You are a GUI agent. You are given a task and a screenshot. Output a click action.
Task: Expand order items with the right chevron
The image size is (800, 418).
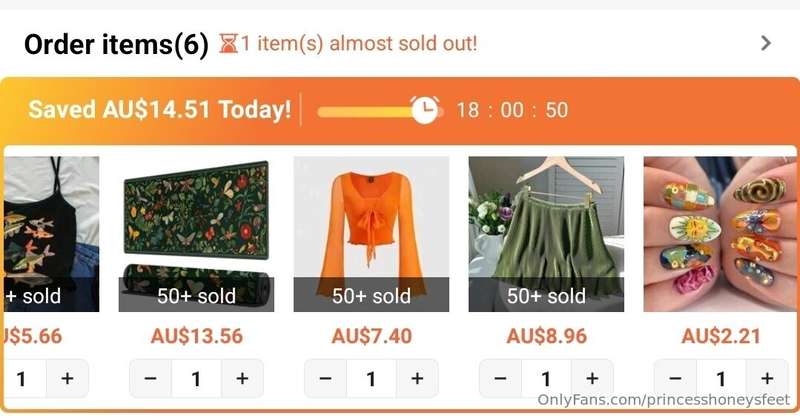765,43
